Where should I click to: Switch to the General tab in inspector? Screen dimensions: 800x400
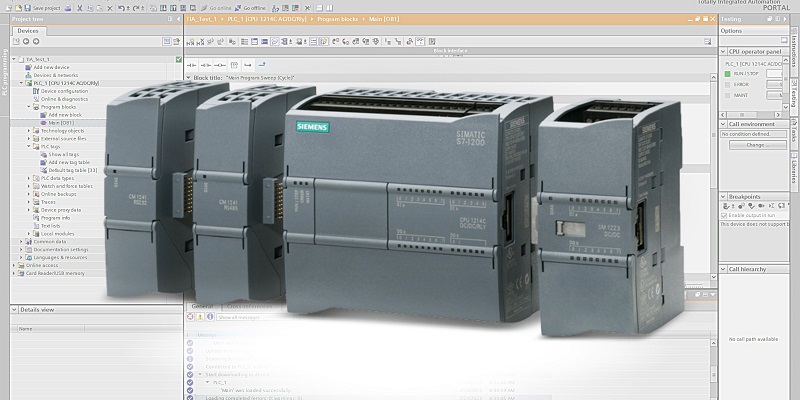pyautogui.click(x=203, y=306)
